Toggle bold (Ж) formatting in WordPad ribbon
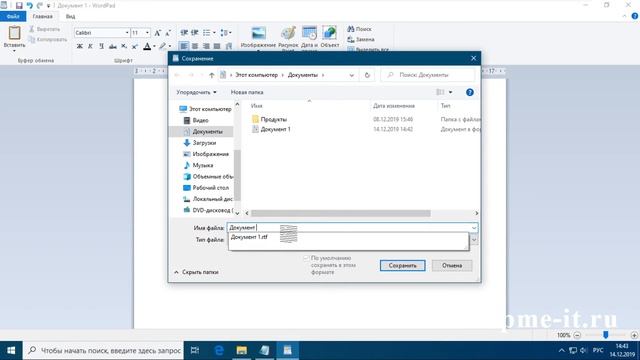This screenshot has height=360, width=640. pyautogui.click(x=80, y=47)
